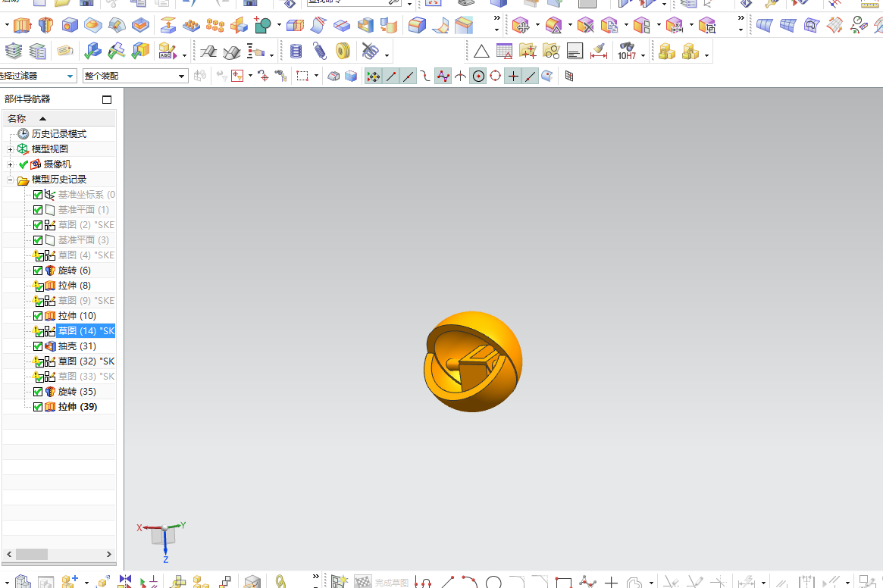
Task: Show more feature toolbar items via chevron
Action: pos(496,18)
